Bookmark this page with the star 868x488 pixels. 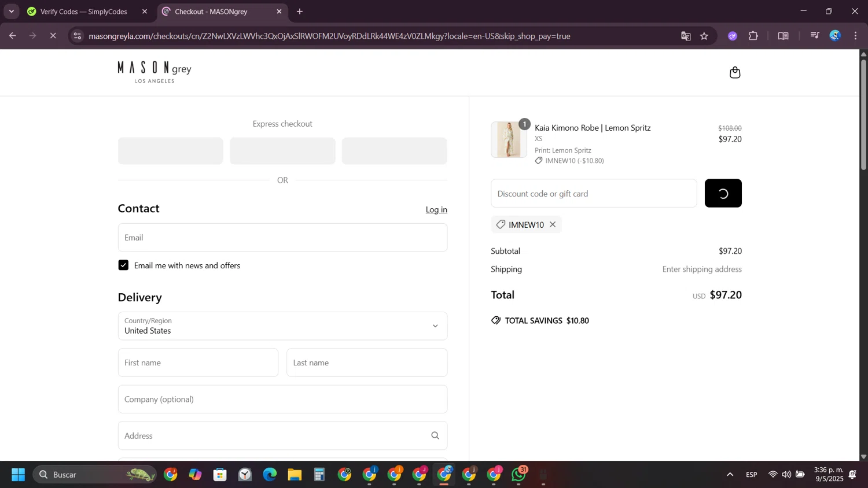pos(704,36)
